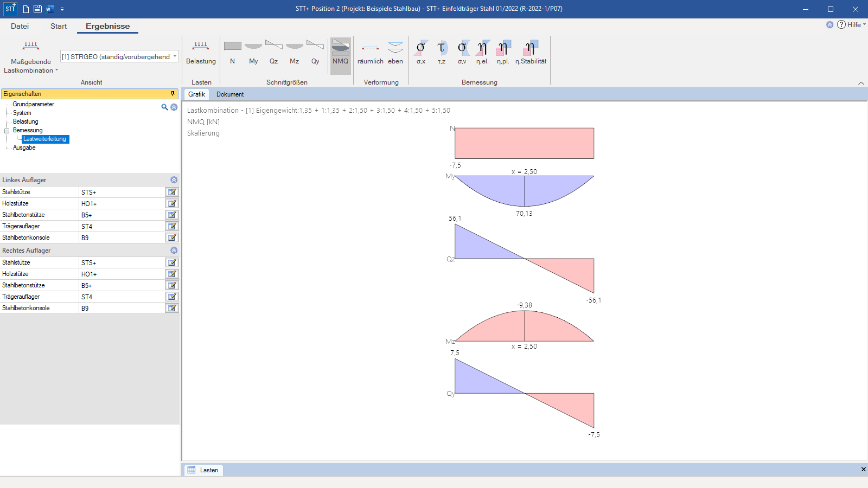Edit Stahlstütze STS+ in Linkes Auflager
868x488 pixels.
172,192
